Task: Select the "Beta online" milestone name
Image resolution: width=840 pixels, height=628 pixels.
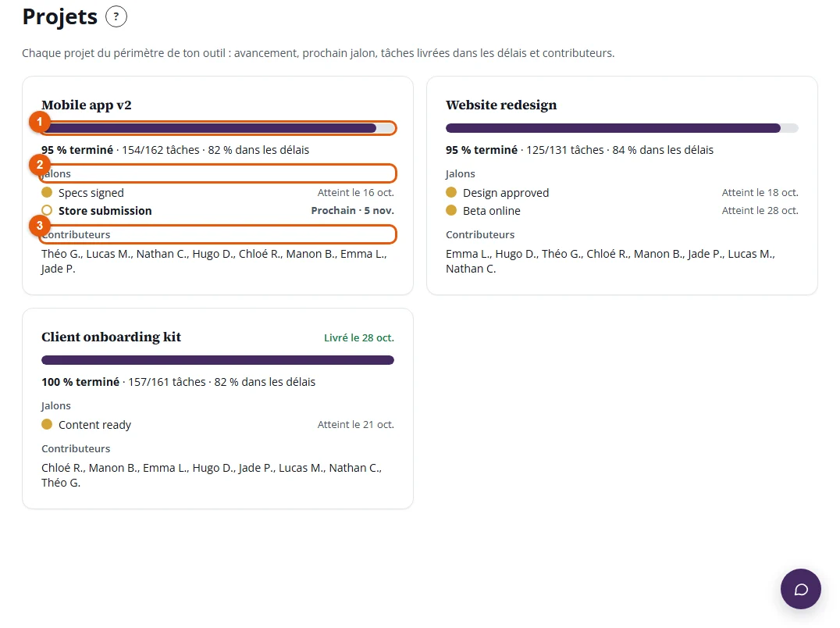Action: 492,211
